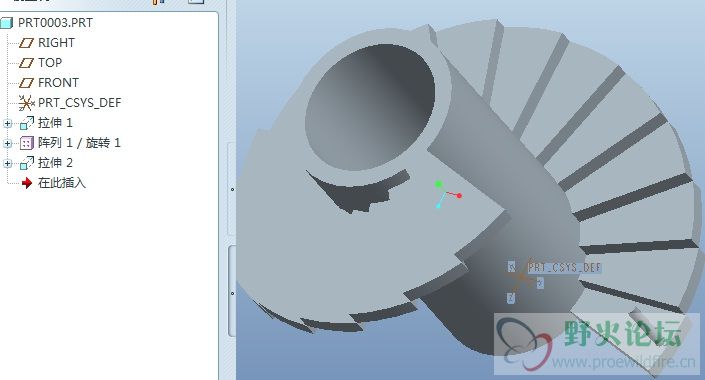
Task: Click the PRT_CSYS_DEF label in 3D viewport
Action: [564, 268]
